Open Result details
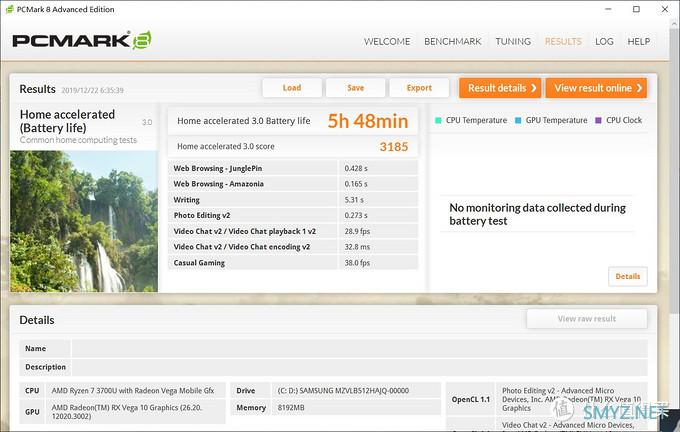 (x=500, y=88)
